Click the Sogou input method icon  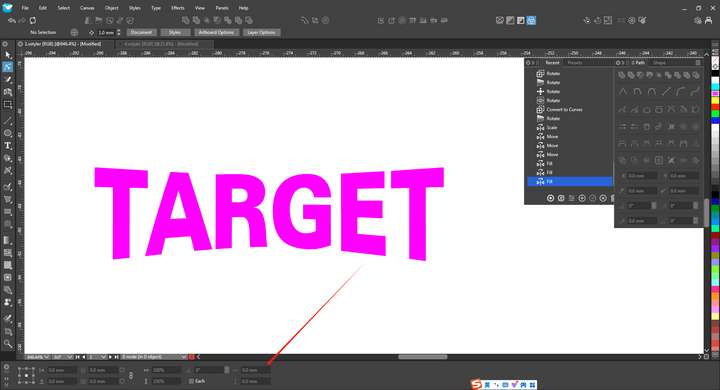tap(477, 384)
